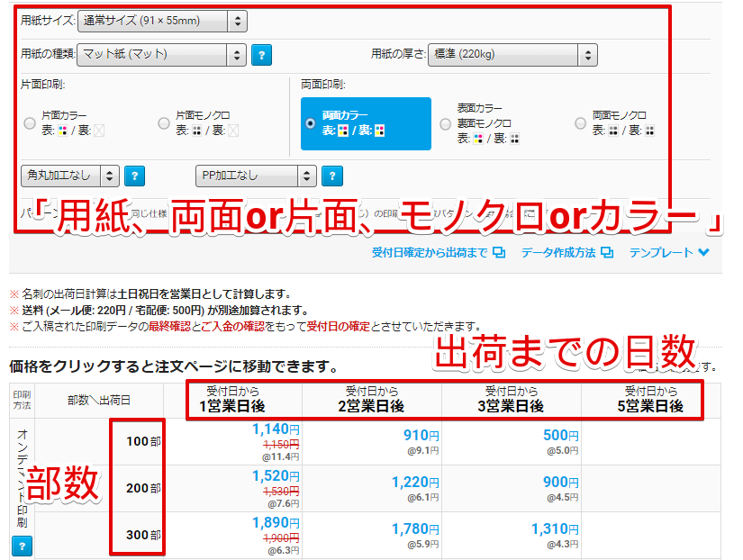743x560 pixels.
Task: Select 表面カラー 裏面モノクロ option
Action: (444, 123)
